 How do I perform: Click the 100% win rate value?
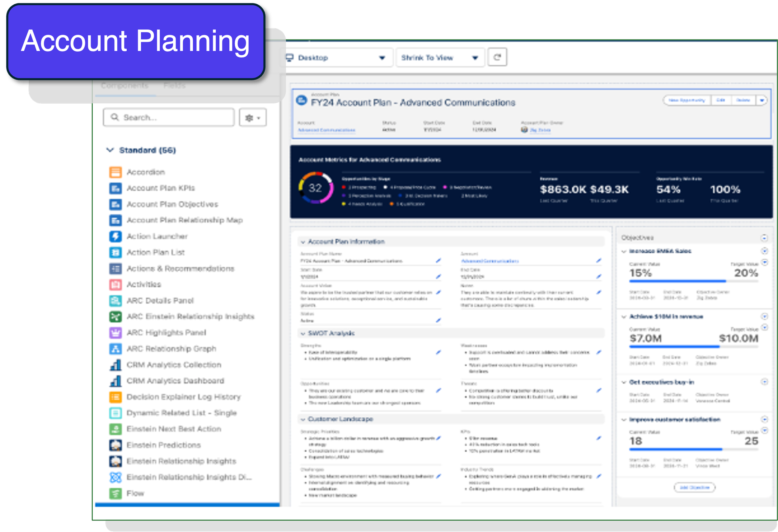(x=725, y=190)
